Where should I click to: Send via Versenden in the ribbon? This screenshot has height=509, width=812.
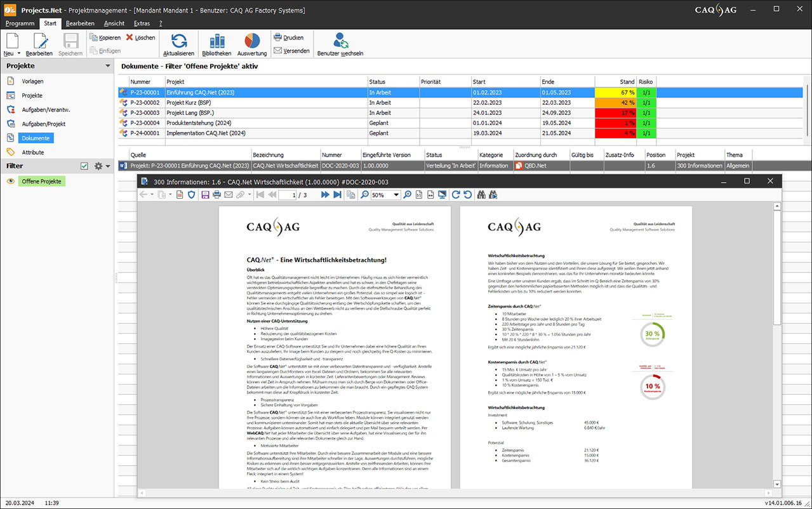pos(291,51)
